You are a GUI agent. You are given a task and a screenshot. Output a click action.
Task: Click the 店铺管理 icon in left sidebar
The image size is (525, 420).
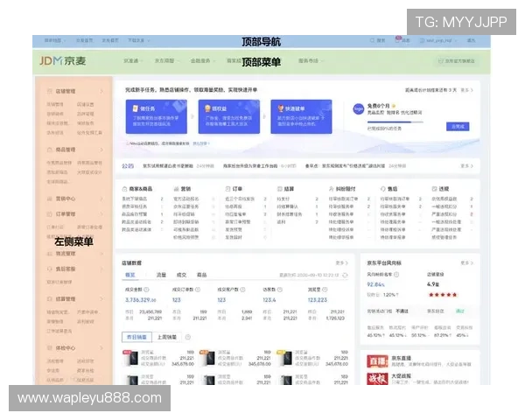(50, 91)
